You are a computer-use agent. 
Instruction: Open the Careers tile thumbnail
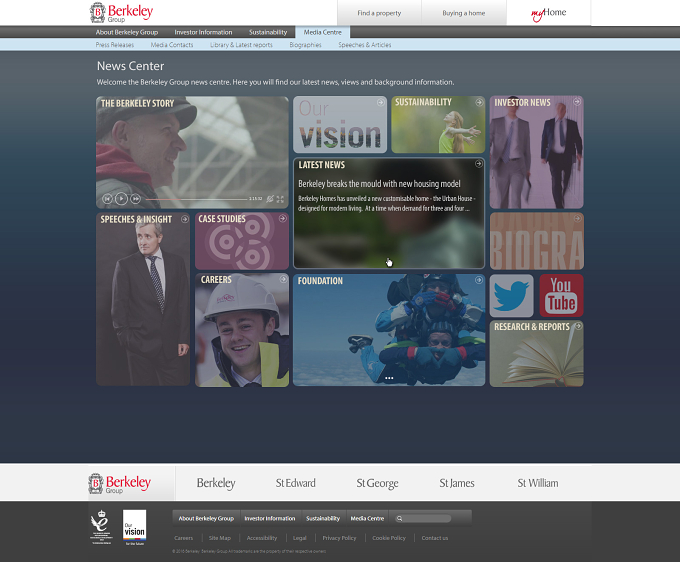pos(242,330)
